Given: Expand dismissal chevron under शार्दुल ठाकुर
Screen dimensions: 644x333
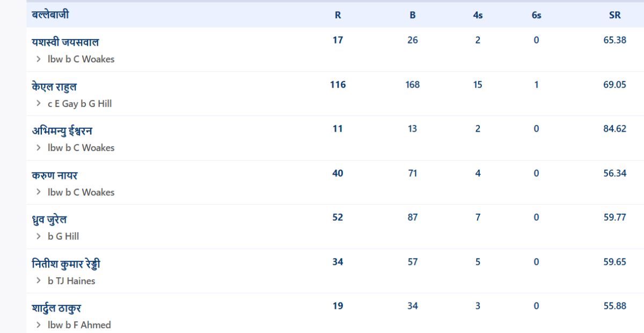Looking at the screenshot, I should coord(39,325).
